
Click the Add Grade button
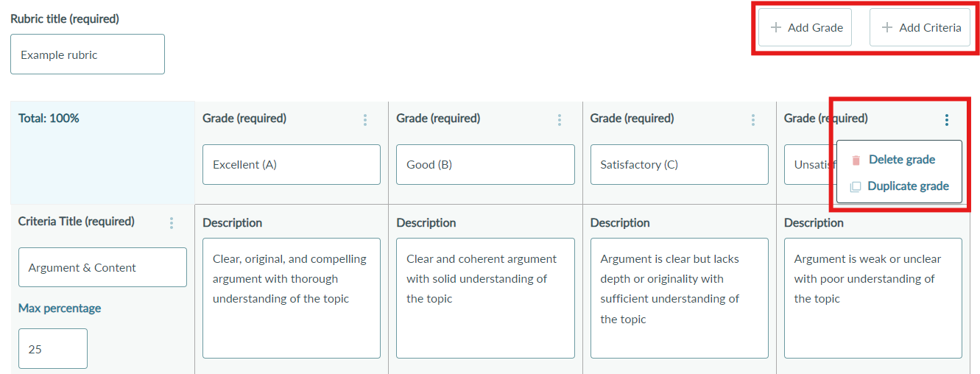coord(805,27)
